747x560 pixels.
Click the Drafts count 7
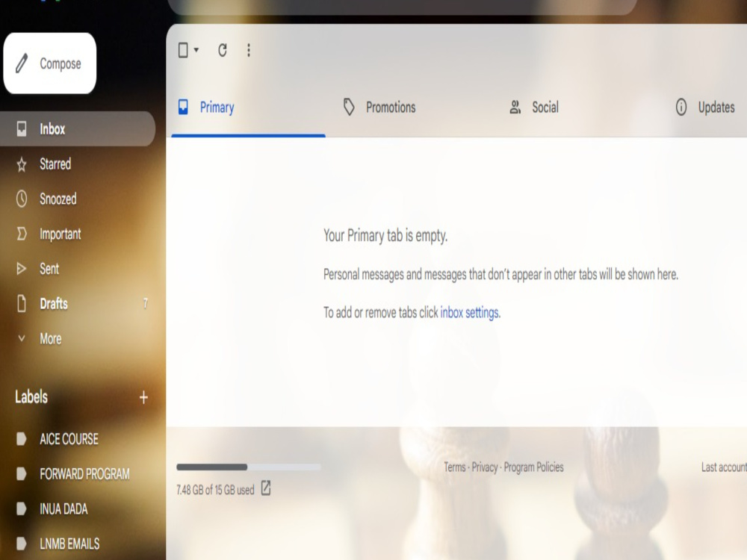click(146, 303)
